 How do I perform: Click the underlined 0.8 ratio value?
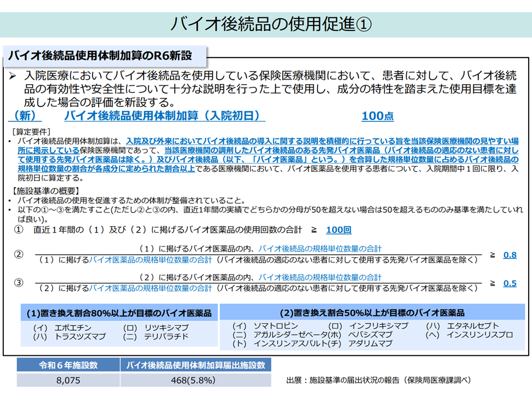point(509,255)
